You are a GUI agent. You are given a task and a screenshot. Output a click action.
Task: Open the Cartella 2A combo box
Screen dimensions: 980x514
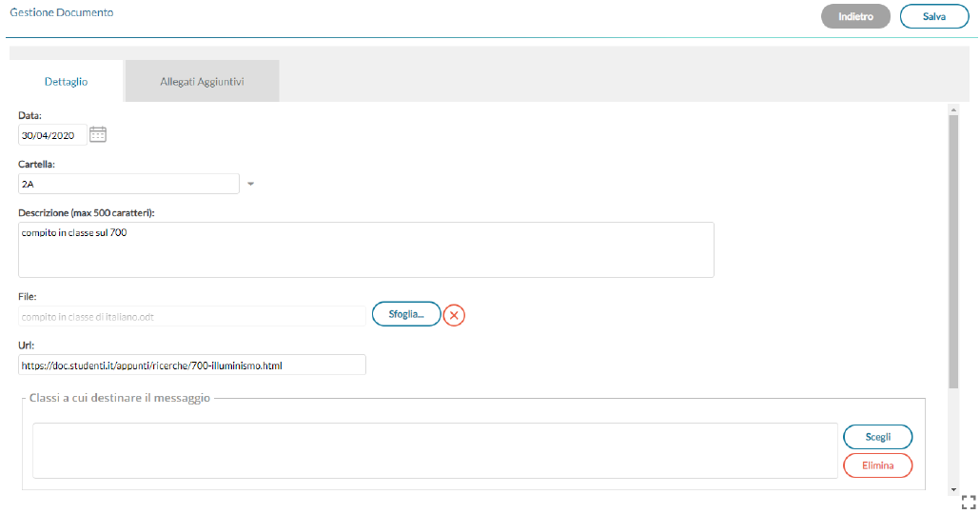click(128, 184)
